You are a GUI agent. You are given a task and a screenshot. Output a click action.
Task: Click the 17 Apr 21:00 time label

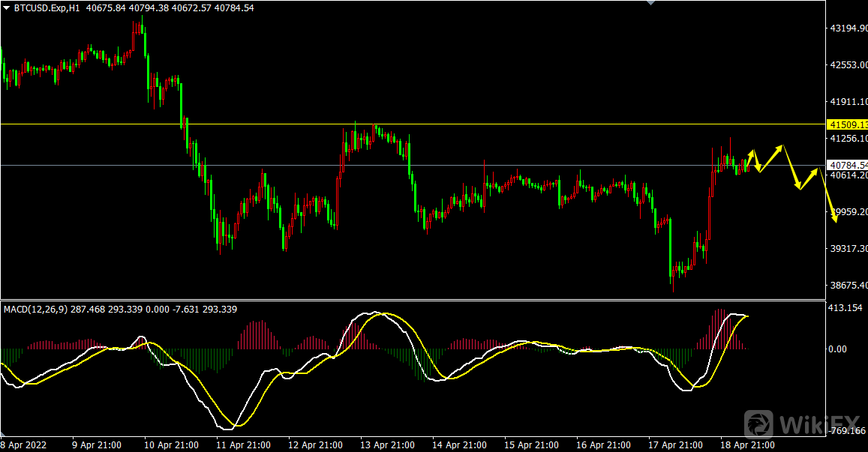click(674, 445)
